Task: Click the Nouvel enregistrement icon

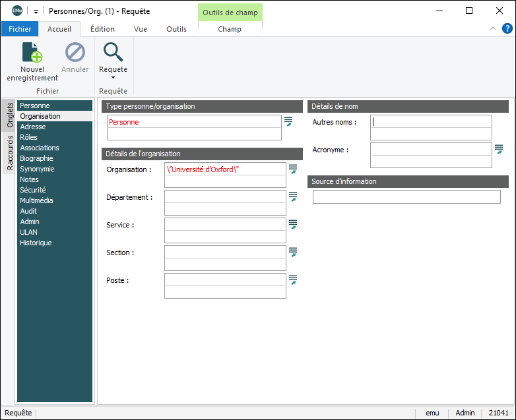Action: click(32, 53)
